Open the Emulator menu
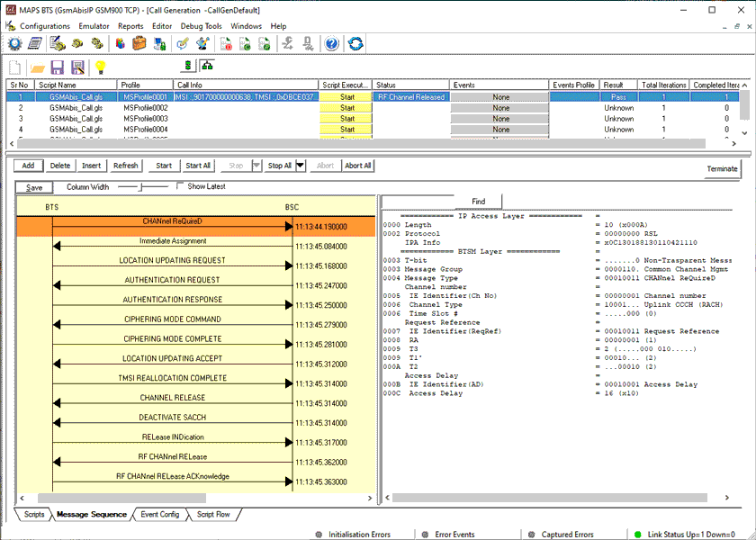This screenshot has height=540, width=756. 94,26
